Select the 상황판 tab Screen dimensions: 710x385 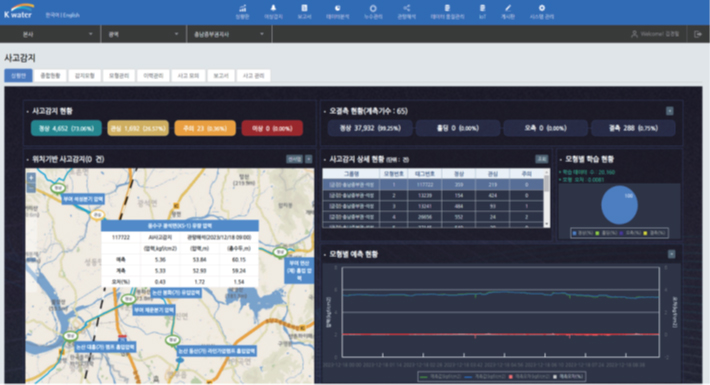coord(19,76)
